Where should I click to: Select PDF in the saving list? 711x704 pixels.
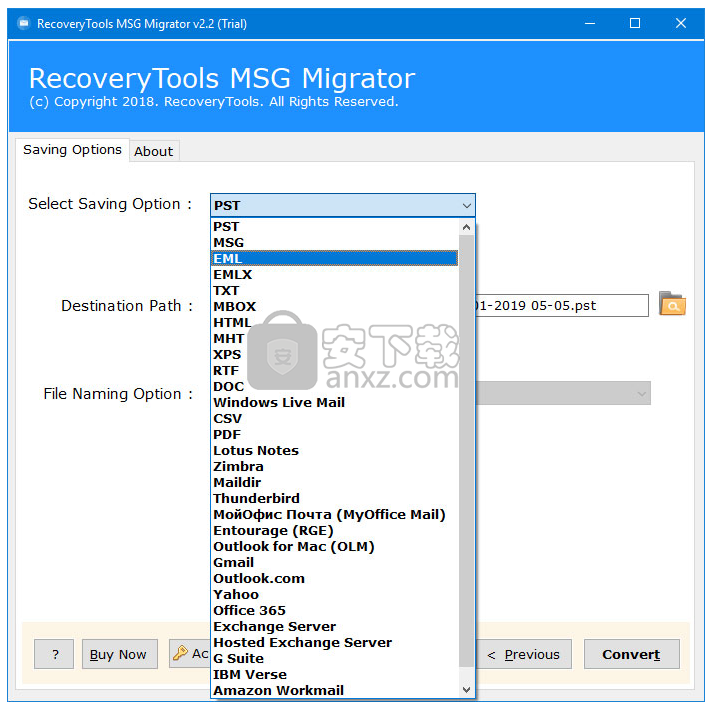pyautogui.click(x=335, y=434)
